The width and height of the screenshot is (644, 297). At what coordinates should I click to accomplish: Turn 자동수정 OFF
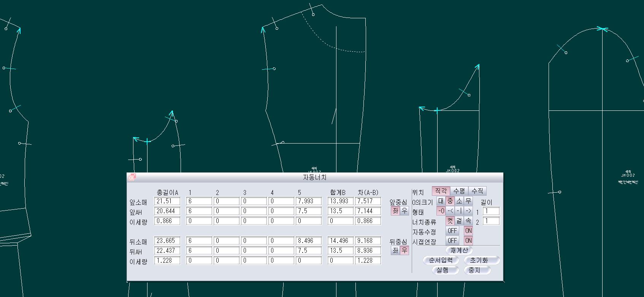point(452,230)
